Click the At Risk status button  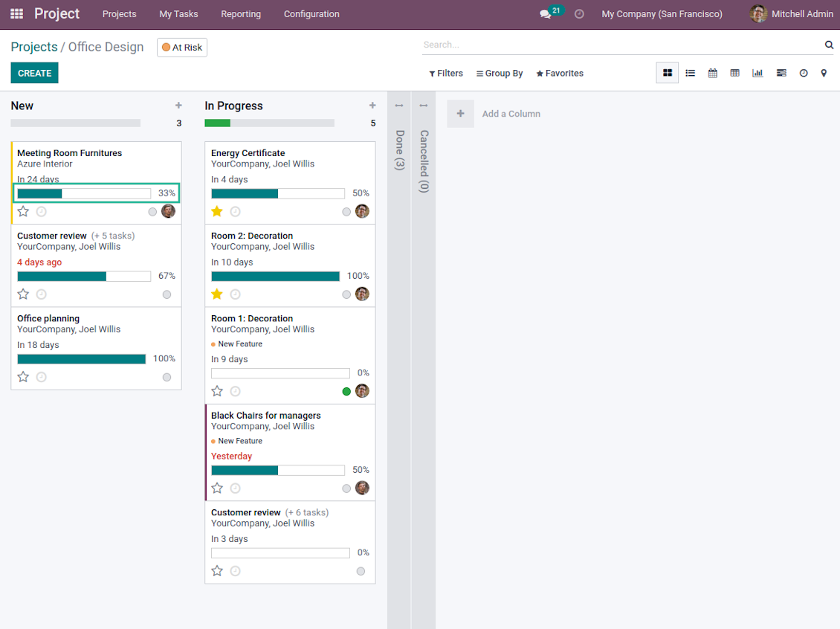click(x=182, y=47)
